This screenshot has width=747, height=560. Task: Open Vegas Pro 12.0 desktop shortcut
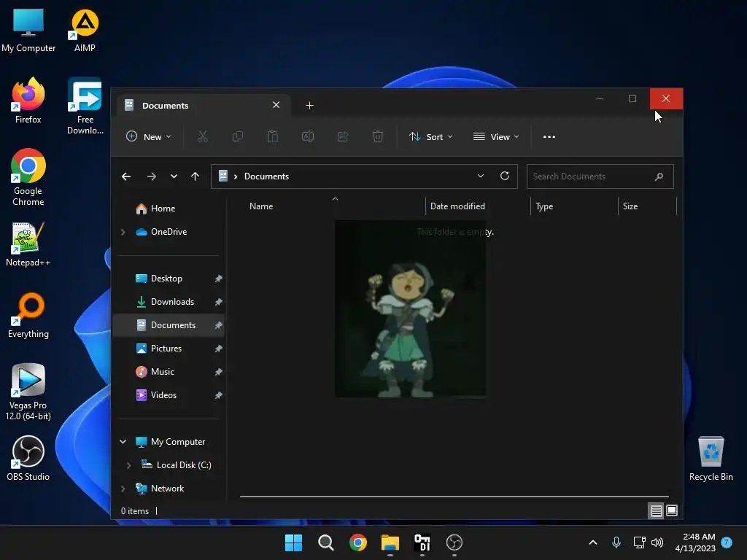click(28, 392)
